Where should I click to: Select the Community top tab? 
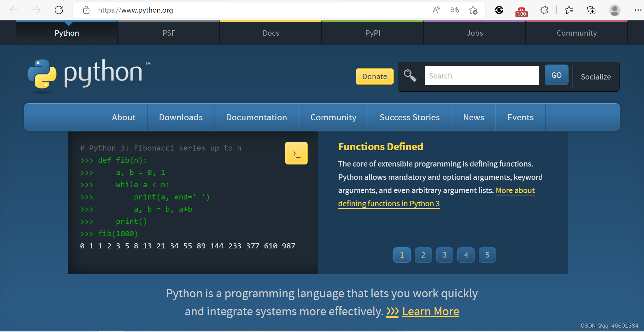(577, 33)
